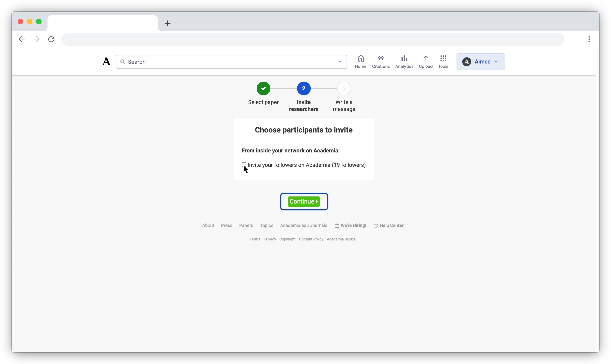The width and height of the screenshot is (611, 364).
Task: Close the browser window (red)
Action: 20,22
